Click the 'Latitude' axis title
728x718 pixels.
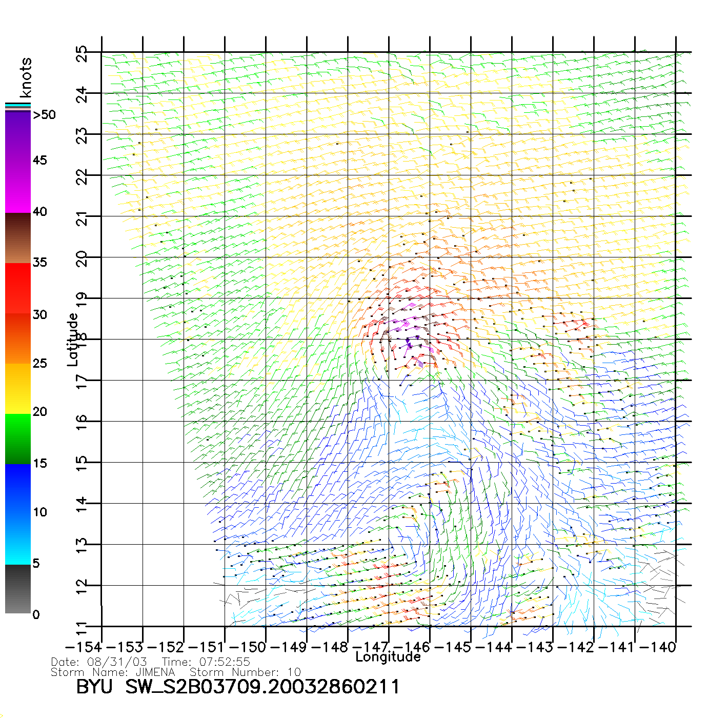pyautogui.click(x=73, y=340)
